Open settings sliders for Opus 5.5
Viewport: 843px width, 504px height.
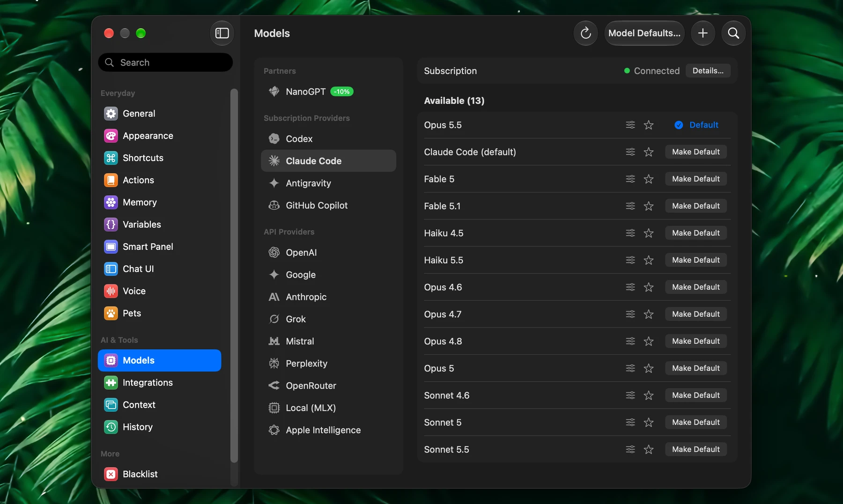[630, 125]
